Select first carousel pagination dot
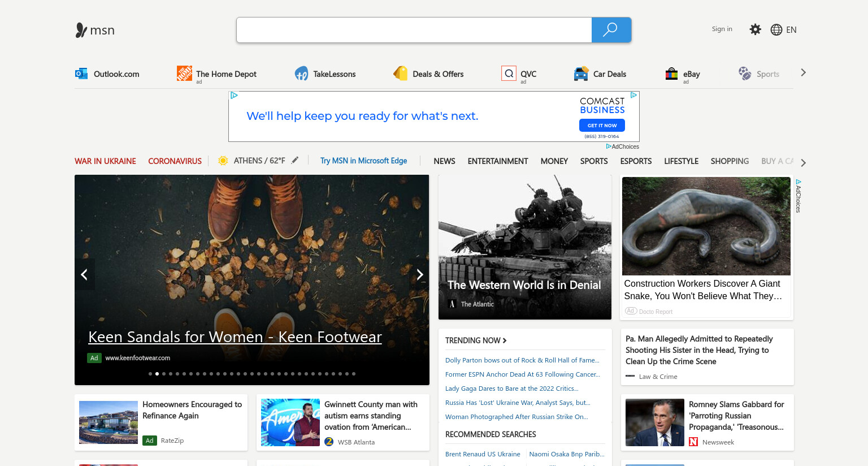 (x=150, y=373)
